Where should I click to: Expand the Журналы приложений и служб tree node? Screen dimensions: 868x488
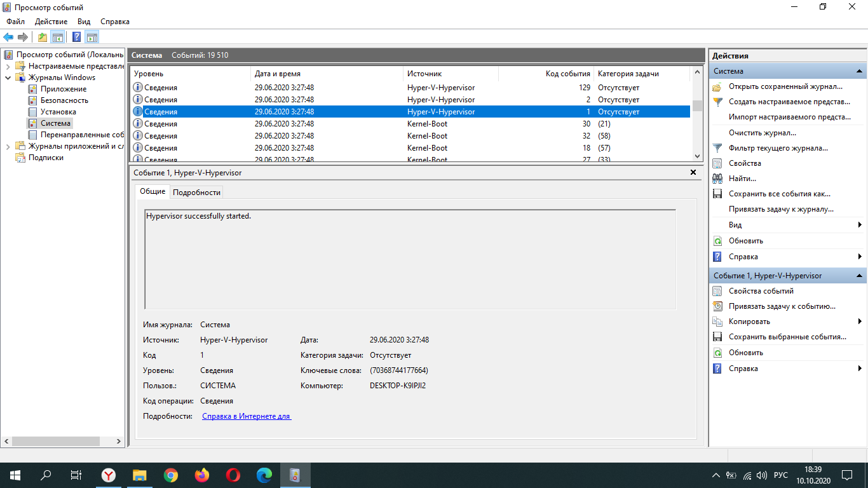(x=8, y=146)
